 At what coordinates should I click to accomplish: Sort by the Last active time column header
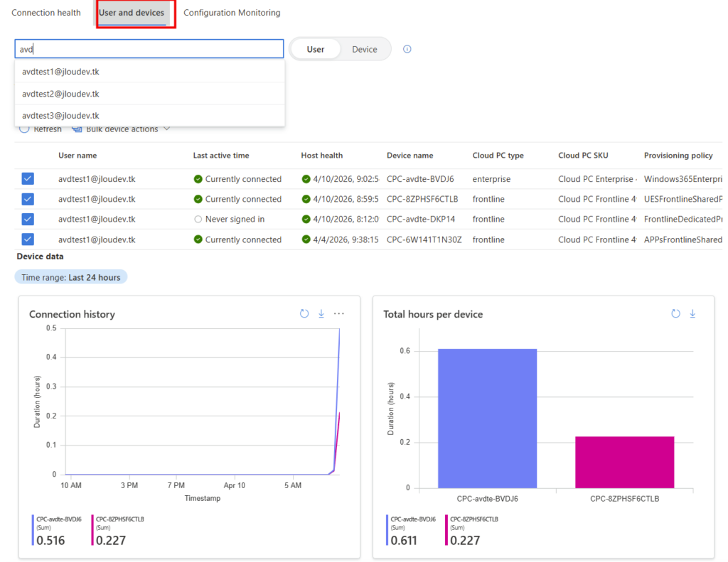point(221,155)
